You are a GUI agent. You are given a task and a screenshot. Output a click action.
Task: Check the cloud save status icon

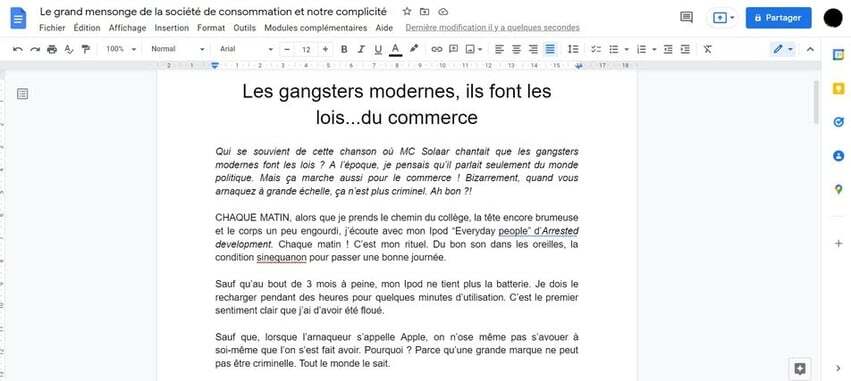tap(443, 11)
